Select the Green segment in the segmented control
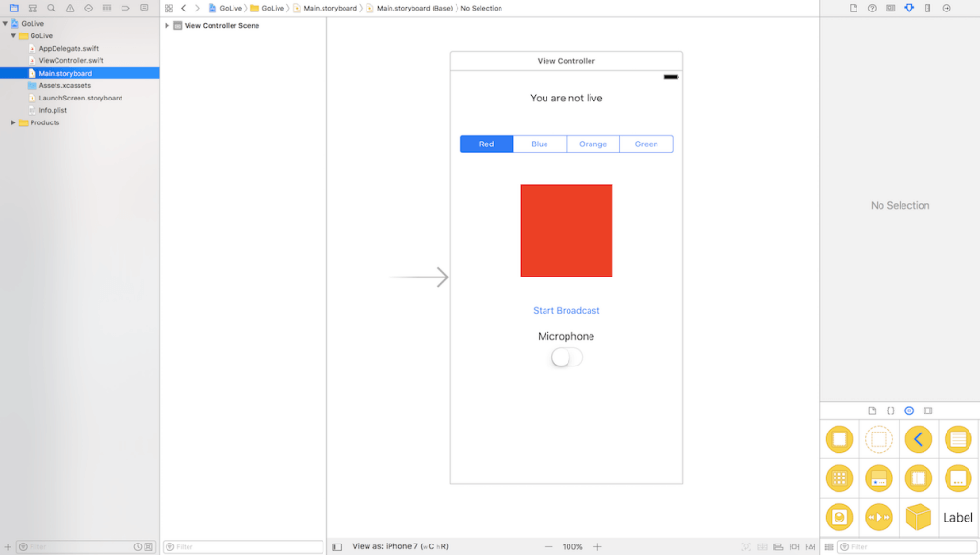The image size is (980, 555). pyautogui.click(x=646, y=144)
